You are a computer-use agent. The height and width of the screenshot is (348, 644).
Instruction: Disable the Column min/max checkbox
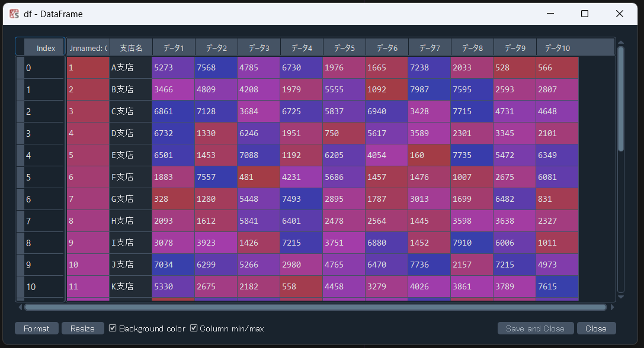[194, 328]
